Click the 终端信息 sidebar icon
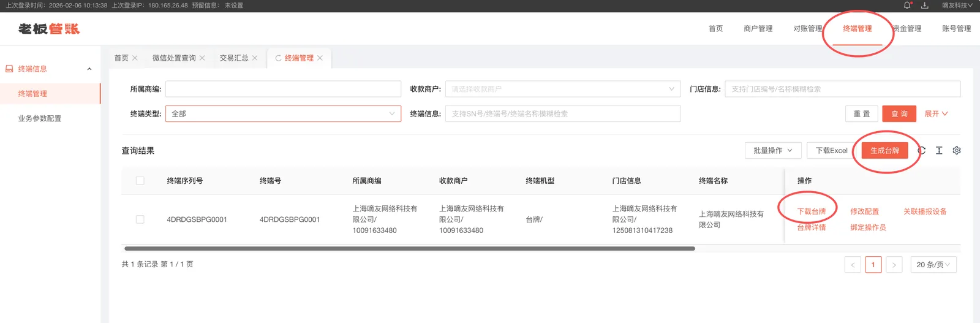The height and width of the screenshot is (323, 980). click(9, 69)
